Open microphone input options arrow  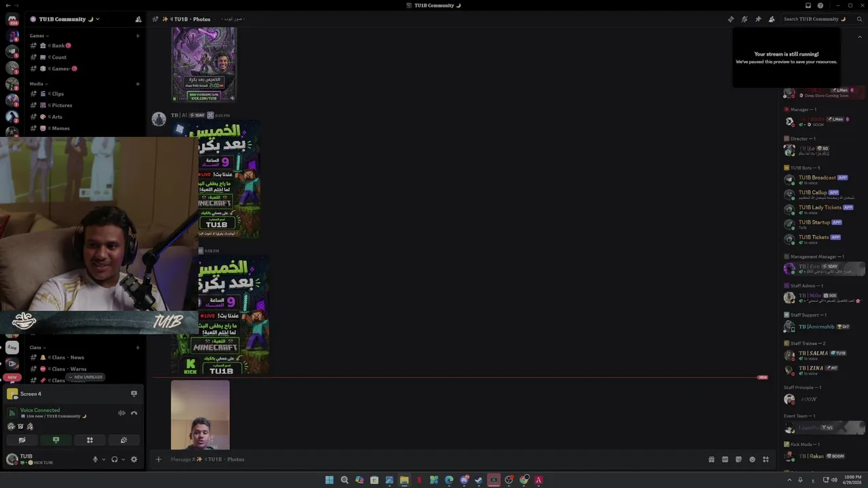tap(104, 460)
